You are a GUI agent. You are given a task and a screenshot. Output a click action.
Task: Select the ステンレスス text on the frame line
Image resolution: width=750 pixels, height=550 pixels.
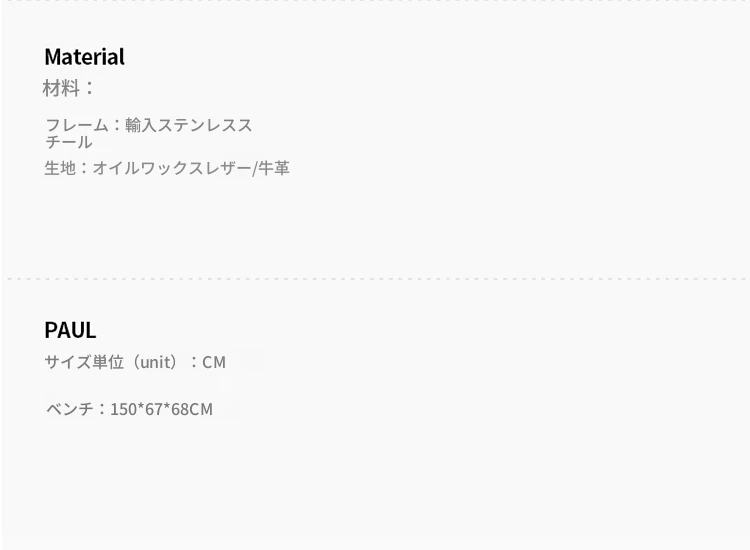tap(205, 125)
